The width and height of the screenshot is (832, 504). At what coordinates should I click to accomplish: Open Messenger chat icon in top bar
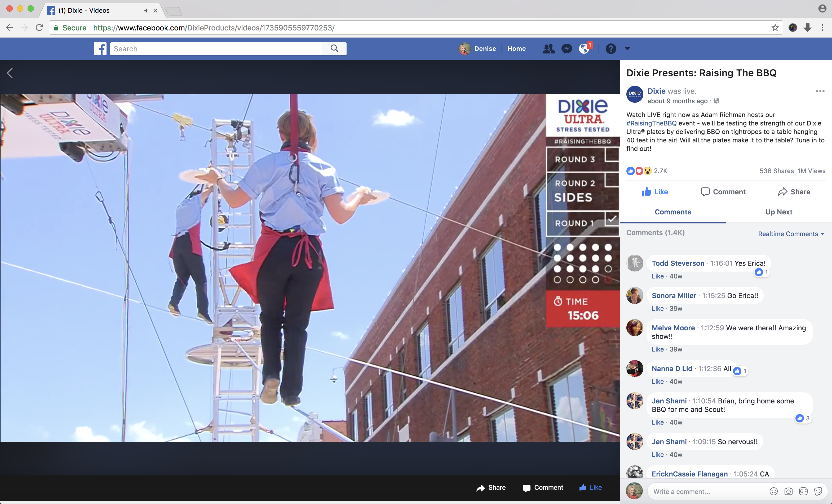[567, 49]
